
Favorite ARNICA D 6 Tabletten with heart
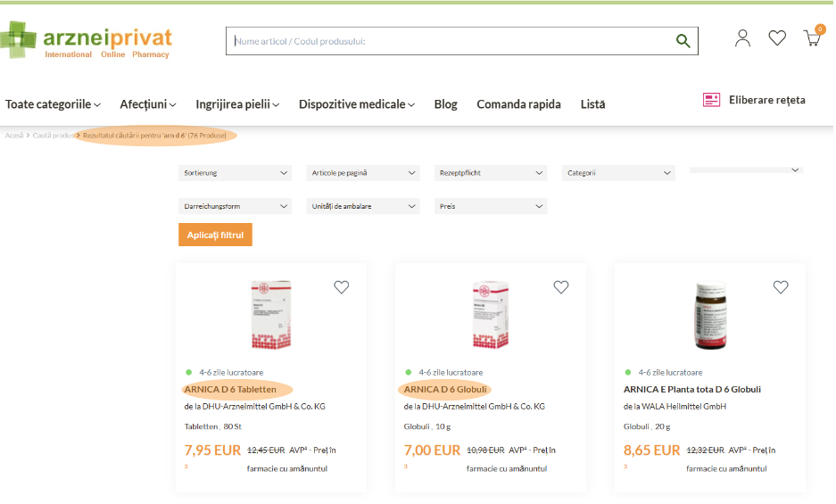(341, 287)
